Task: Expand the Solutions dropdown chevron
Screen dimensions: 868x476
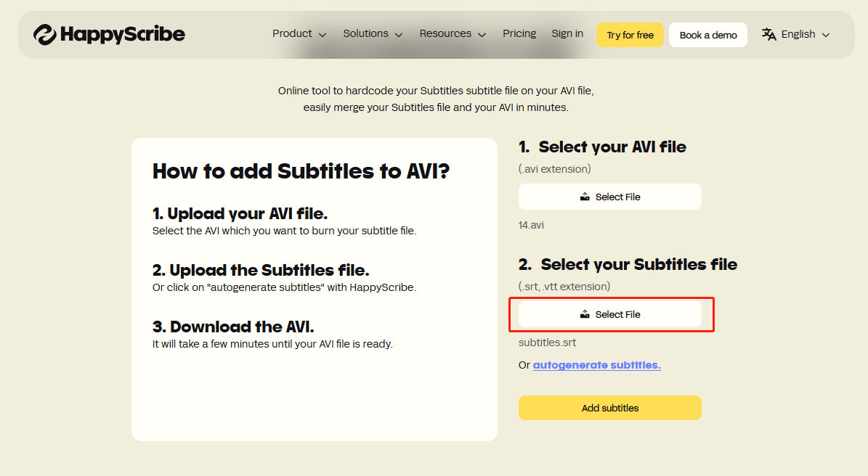Action: pos(399,34)
